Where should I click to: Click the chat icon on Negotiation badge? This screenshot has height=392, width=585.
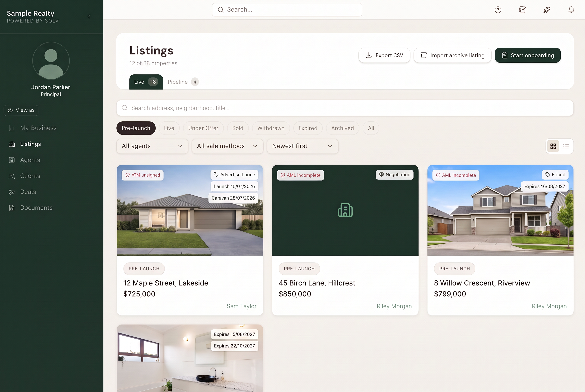[x=381, y=175]
